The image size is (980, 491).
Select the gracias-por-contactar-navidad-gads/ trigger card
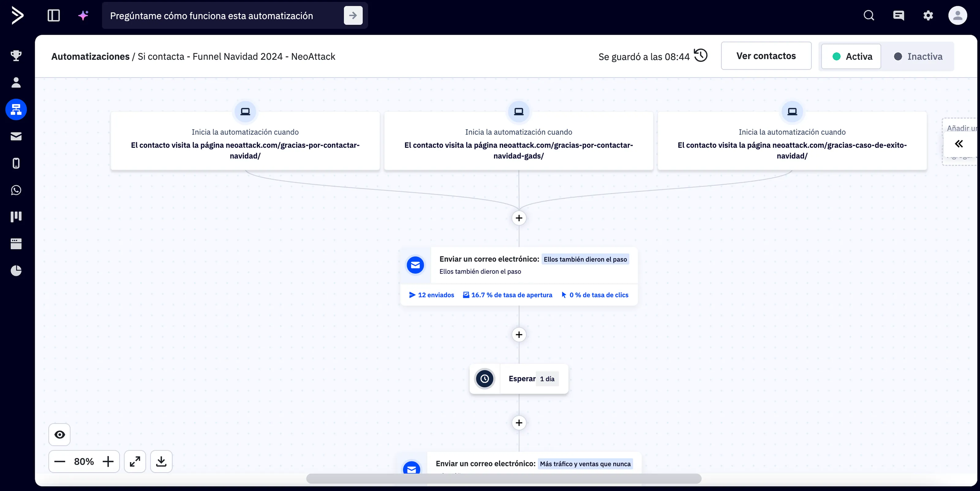click(x=518, y=141)
